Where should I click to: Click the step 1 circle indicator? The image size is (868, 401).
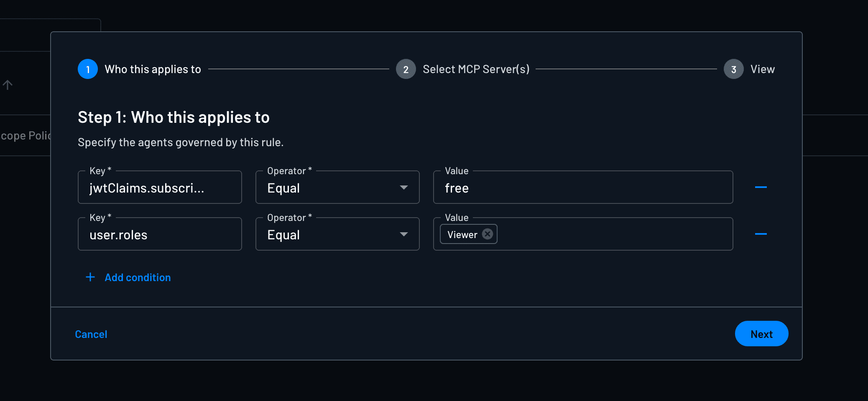coord(88,69)
